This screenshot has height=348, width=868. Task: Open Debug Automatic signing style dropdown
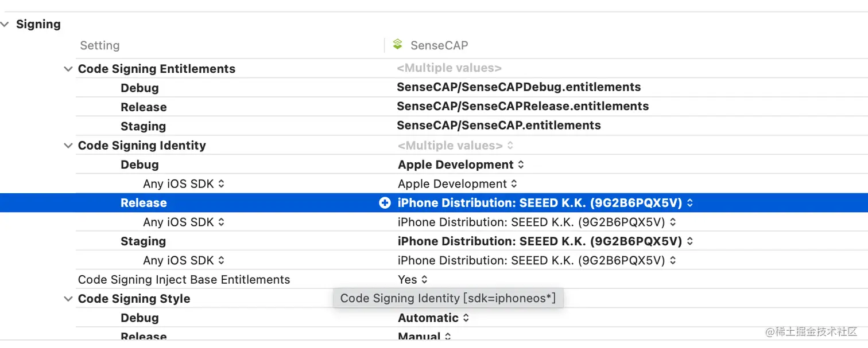(x=433, y=318)
